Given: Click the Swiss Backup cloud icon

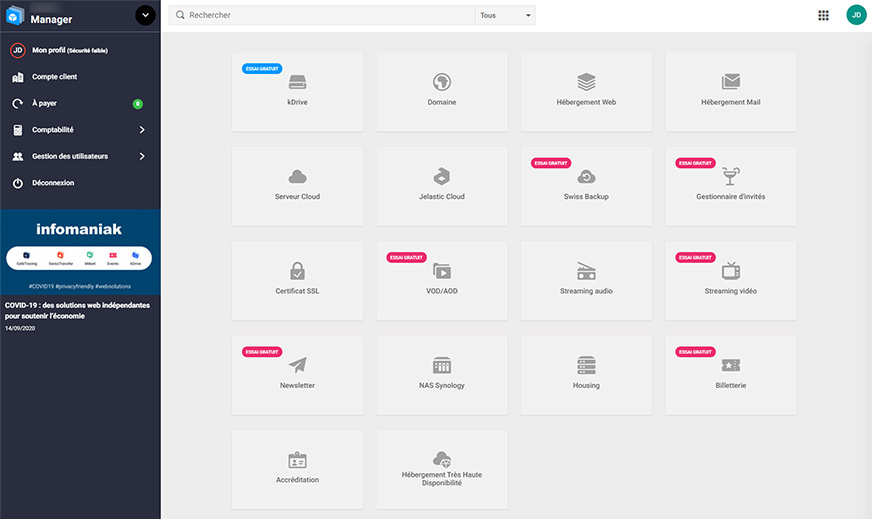Looking at the screenshot, I should click(x=586, y=177).
